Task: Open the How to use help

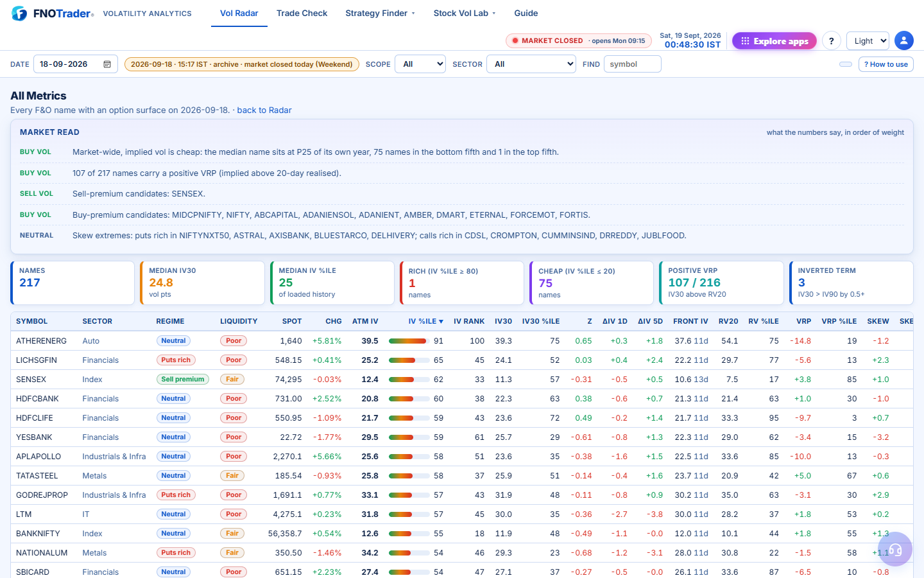Action: tap(886, 64)
